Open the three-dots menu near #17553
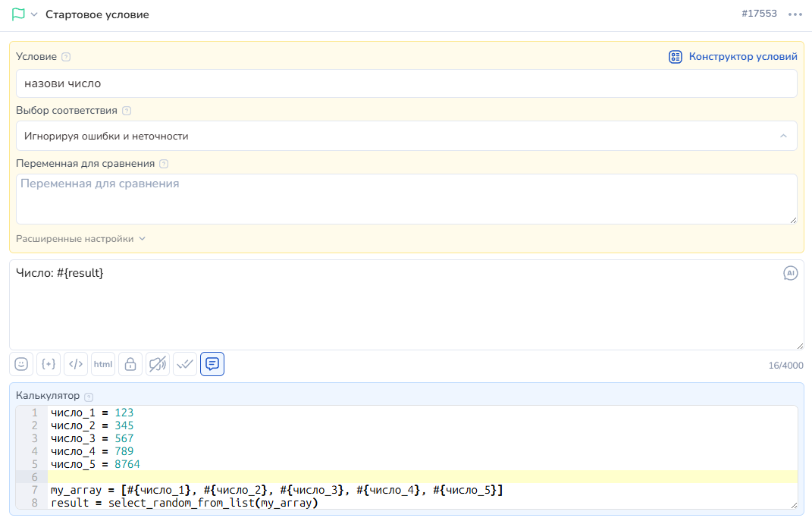The width and height of the screenshot is (812, 521). [795, 14]
